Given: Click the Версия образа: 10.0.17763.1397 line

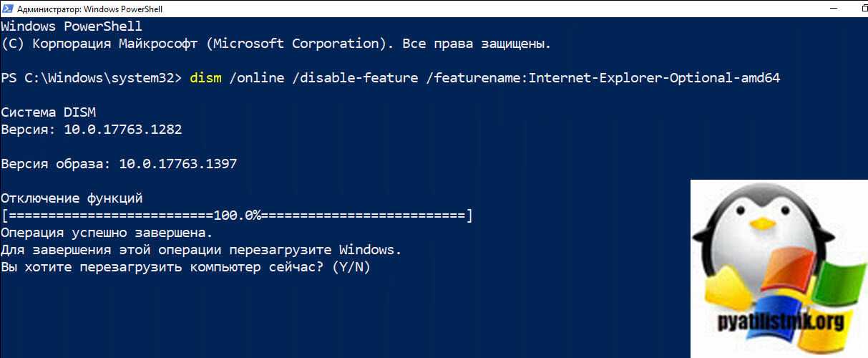Looking at the screenshot, I should tap(119, 164).
